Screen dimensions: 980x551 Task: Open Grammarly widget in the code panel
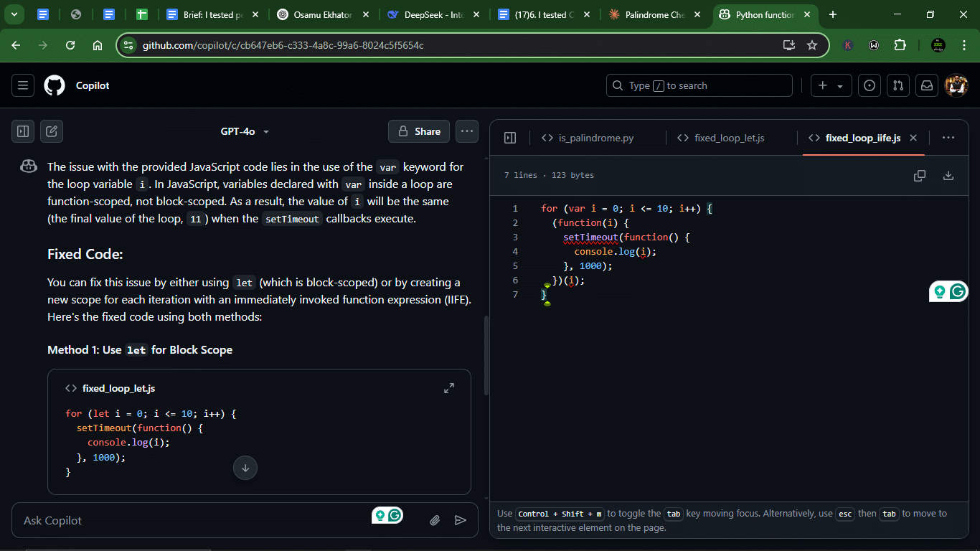(948, 291)
